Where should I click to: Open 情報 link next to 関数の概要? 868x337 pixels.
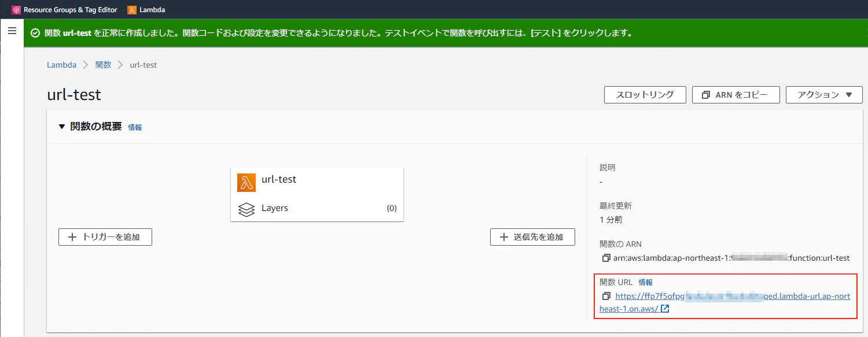(135, 127)
